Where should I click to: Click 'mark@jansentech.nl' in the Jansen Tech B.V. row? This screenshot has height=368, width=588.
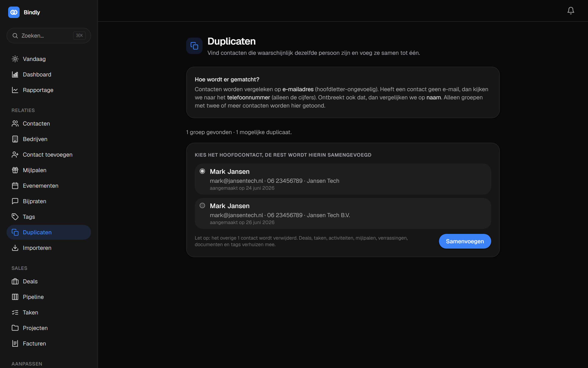click(x=236, y=215)
